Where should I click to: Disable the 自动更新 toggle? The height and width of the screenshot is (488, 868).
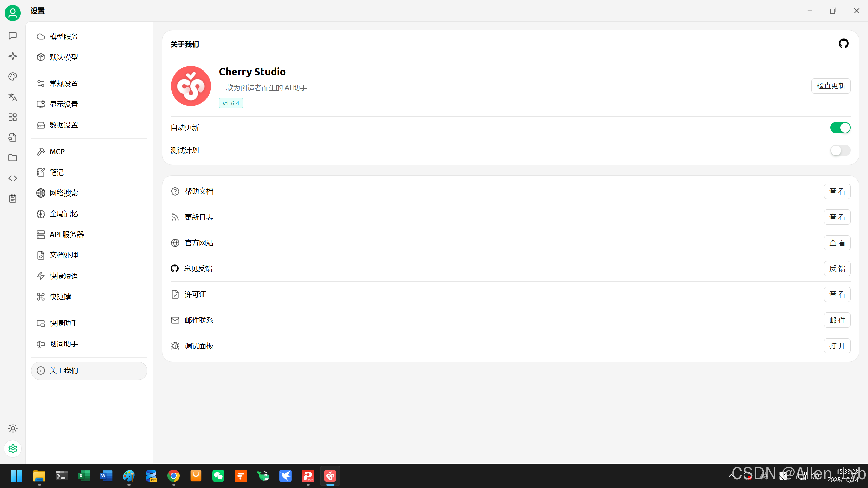coord(840,128)
